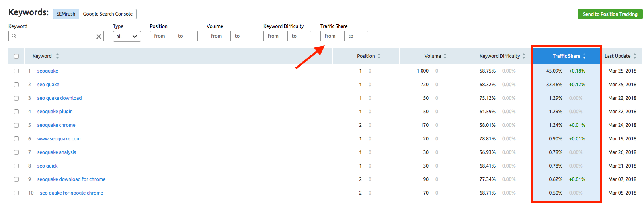Sort by Keyword Difficulty arrows icon
This screenshot has width=644, height=203.
(524, 56)
